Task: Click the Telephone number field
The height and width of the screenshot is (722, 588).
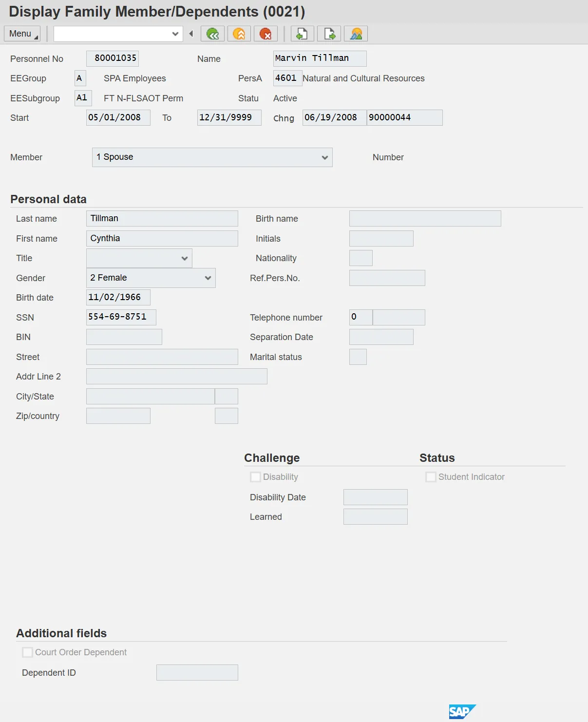Action: [x=399, y=318]
